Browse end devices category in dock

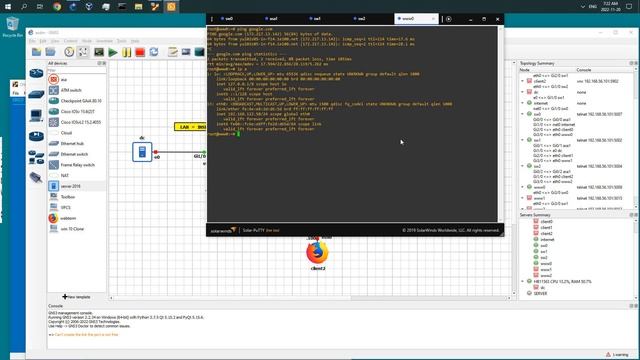click(x=36, y=116)
